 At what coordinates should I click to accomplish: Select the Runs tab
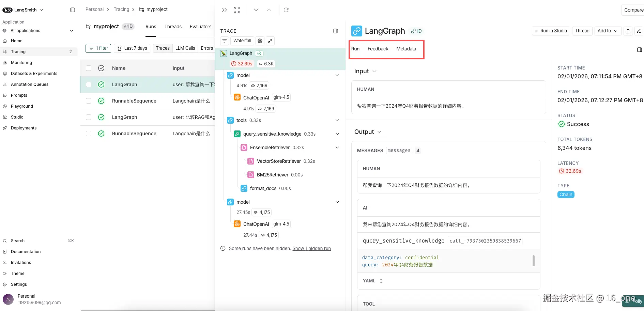[x=151, y=27]
